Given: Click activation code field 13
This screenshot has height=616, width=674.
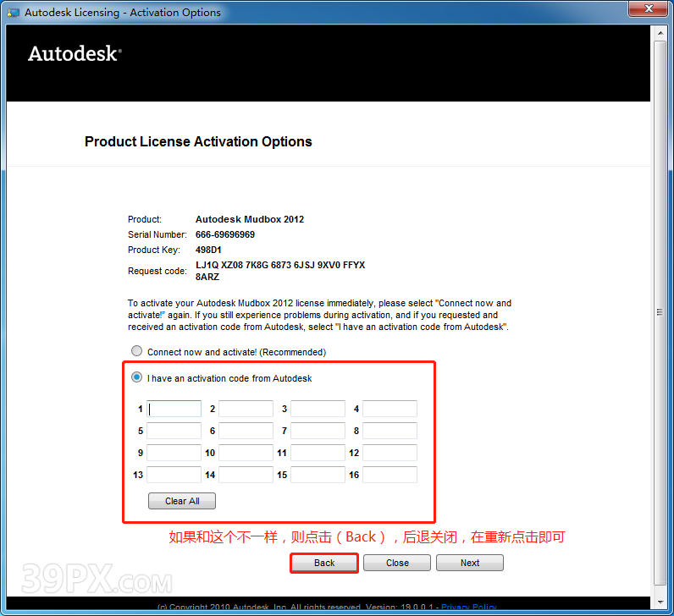Looking at the screenshot, I should pyautogui.click(x=174, y=475).
